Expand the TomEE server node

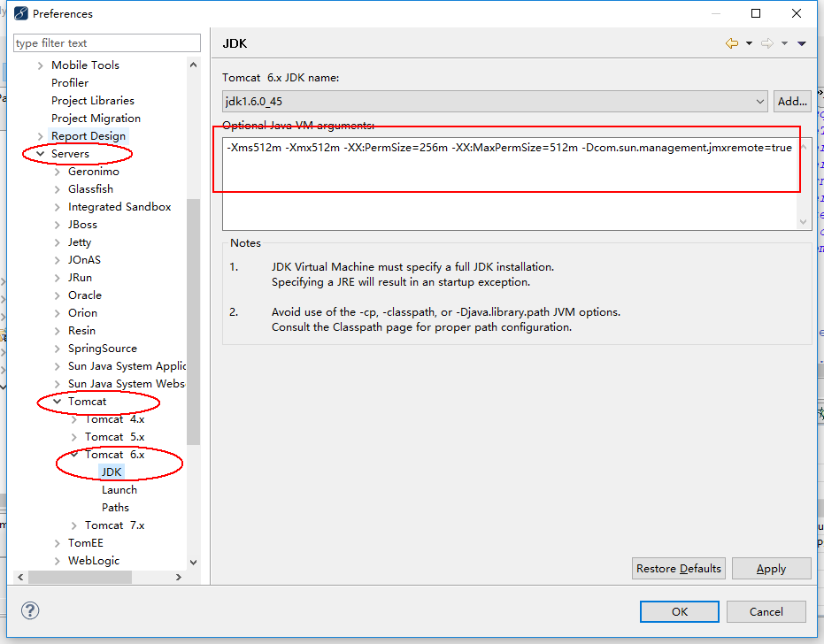click(x=58, y=543)
